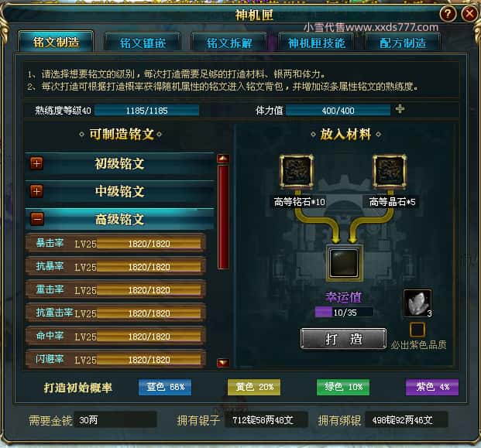Collapse the 高级铭文 category
Image resolution: width=481 pixels, height=448 pixels.
click(x=37, y=219)
